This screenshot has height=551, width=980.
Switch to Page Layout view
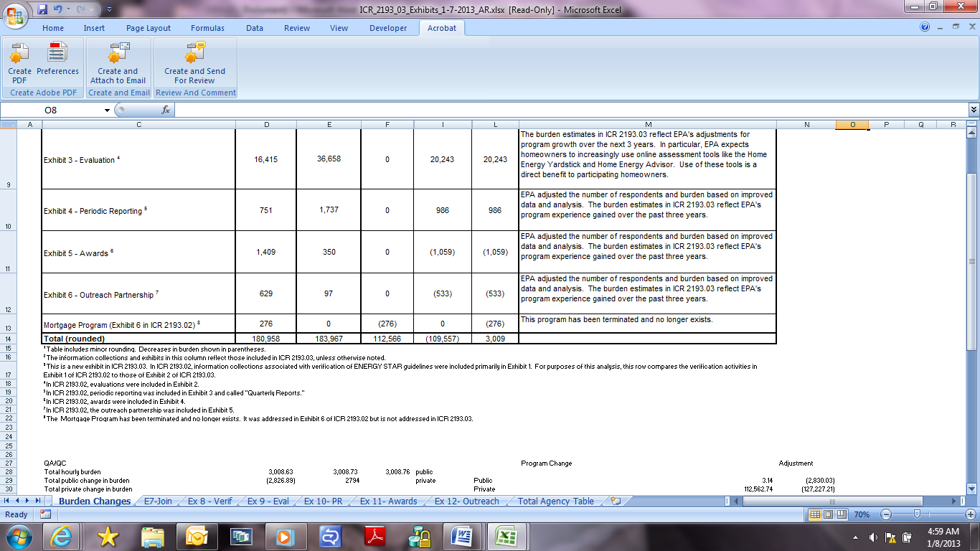coord(827,514)
